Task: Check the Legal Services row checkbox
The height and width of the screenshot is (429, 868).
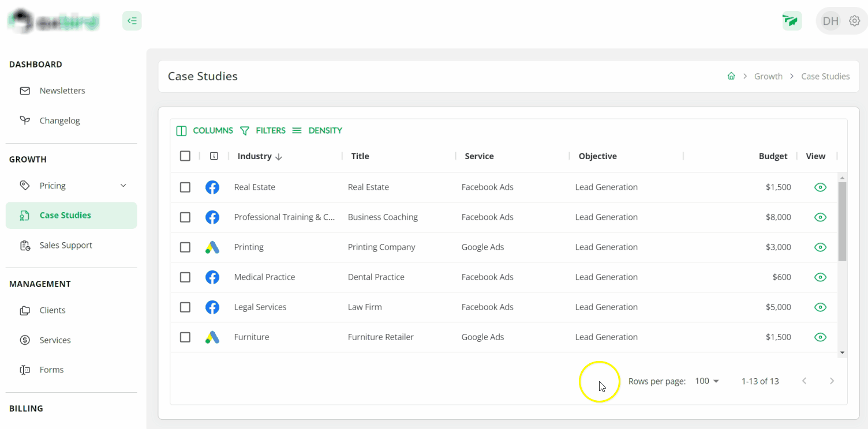Action: click(x=185, y=307)
